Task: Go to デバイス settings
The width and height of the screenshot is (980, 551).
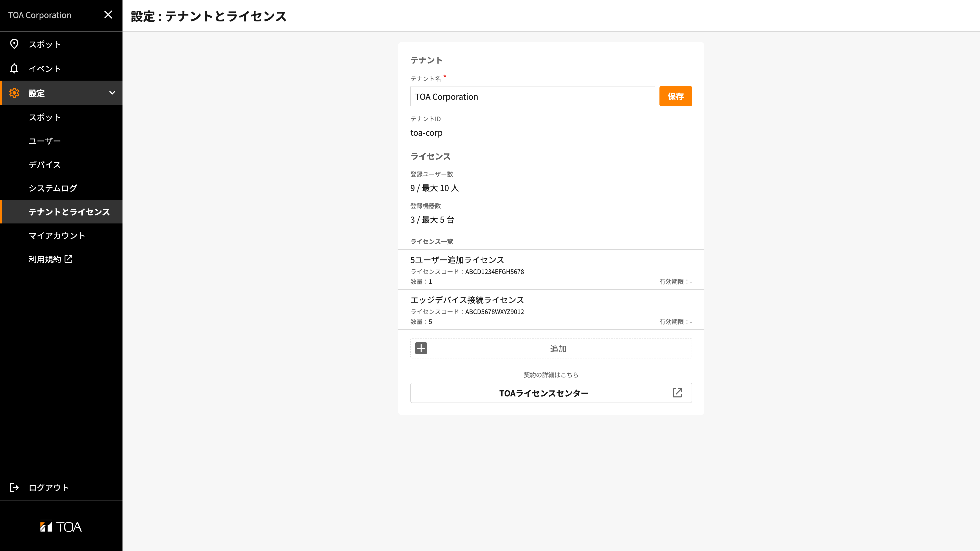Action: click(61, 164)
